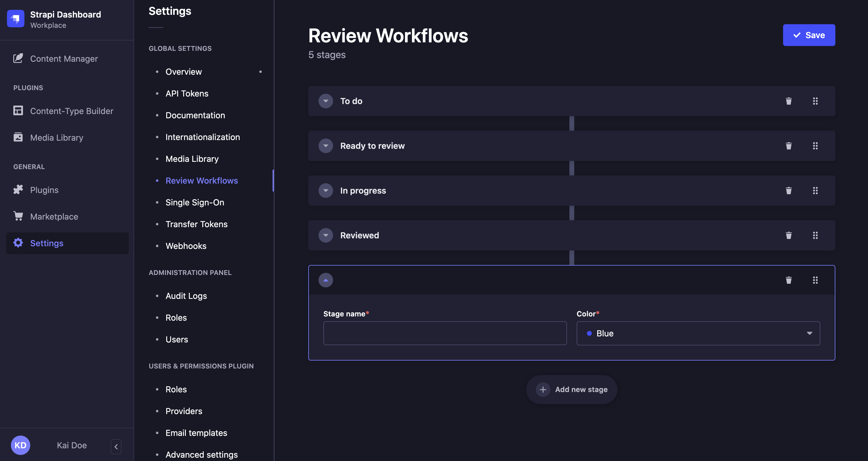
Task: Click Add new stage label
Action: pos(581,390)
